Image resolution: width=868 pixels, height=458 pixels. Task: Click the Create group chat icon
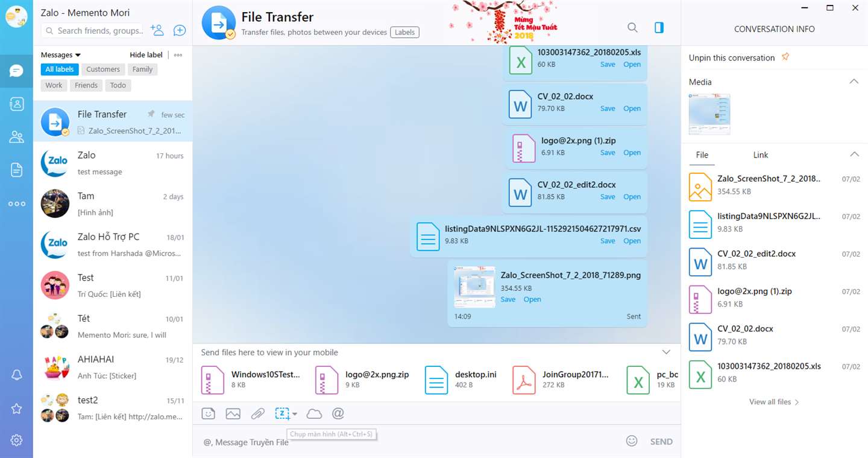179,30
